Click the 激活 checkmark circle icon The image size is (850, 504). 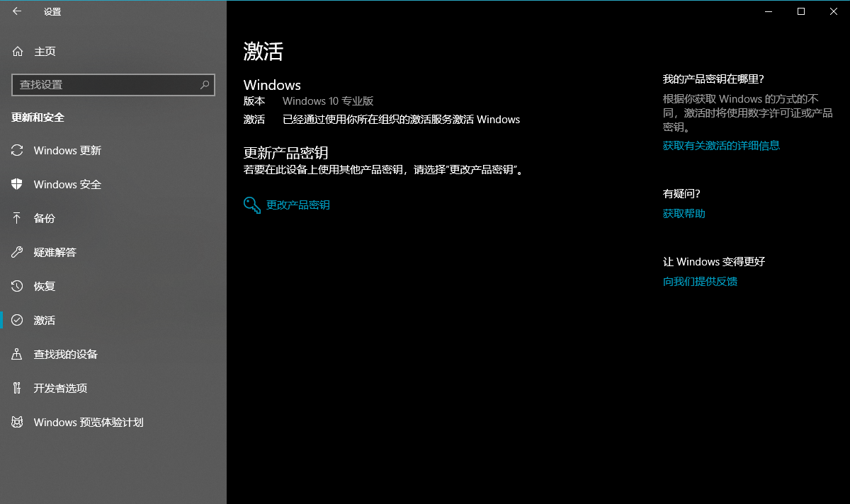click(18, 320)
